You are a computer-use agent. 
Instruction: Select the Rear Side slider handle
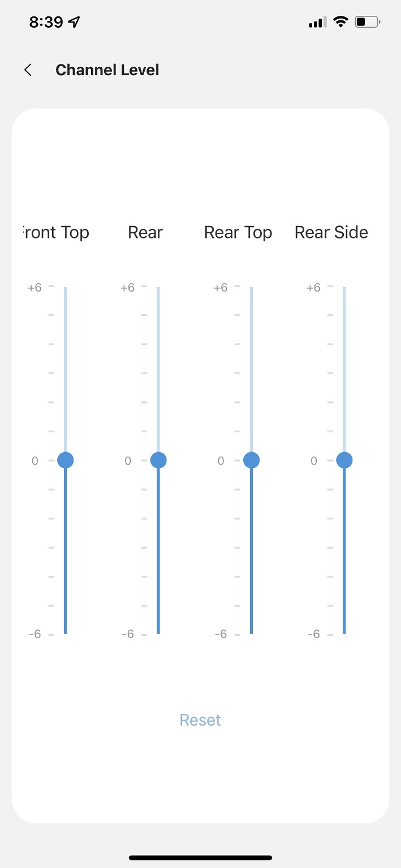[344, 461]
